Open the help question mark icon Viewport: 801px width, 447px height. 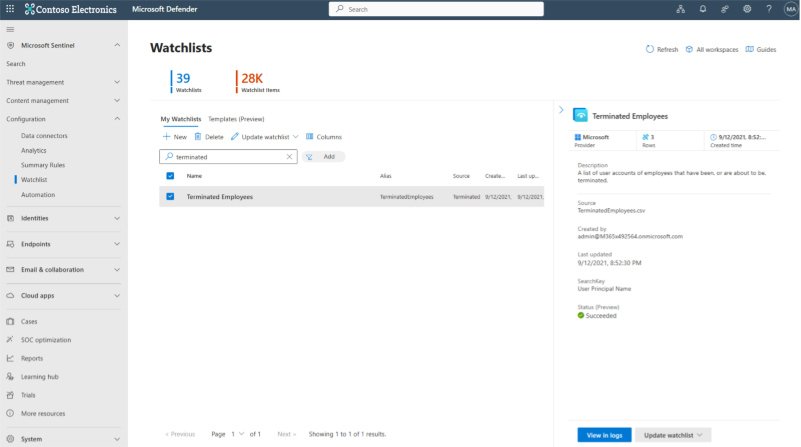point(769,9)
